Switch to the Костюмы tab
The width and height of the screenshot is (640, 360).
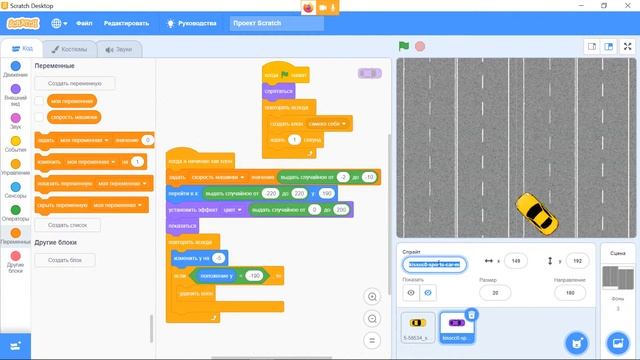[x=70, y=49]
